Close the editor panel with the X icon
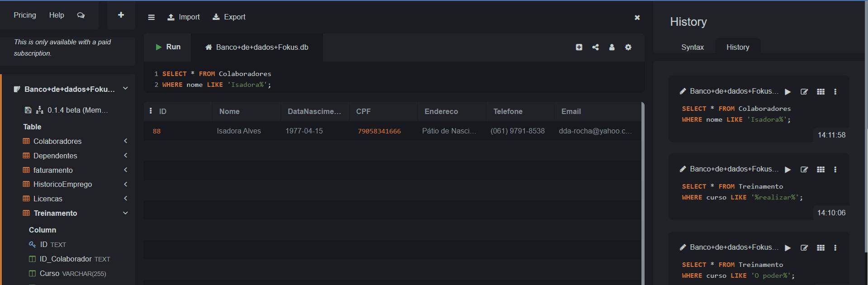 click(x=637, y=18)
